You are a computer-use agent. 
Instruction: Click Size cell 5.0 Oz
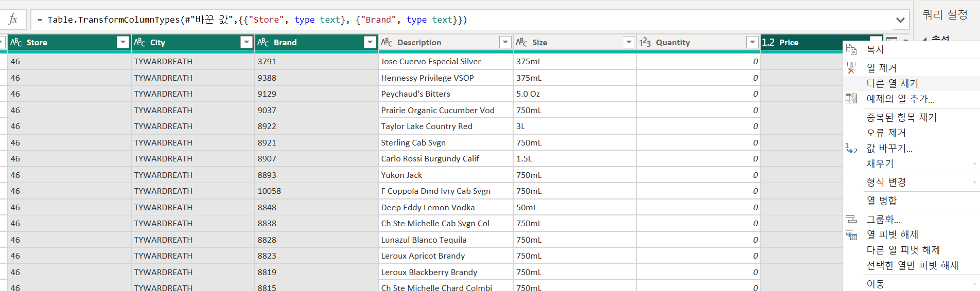575,94
